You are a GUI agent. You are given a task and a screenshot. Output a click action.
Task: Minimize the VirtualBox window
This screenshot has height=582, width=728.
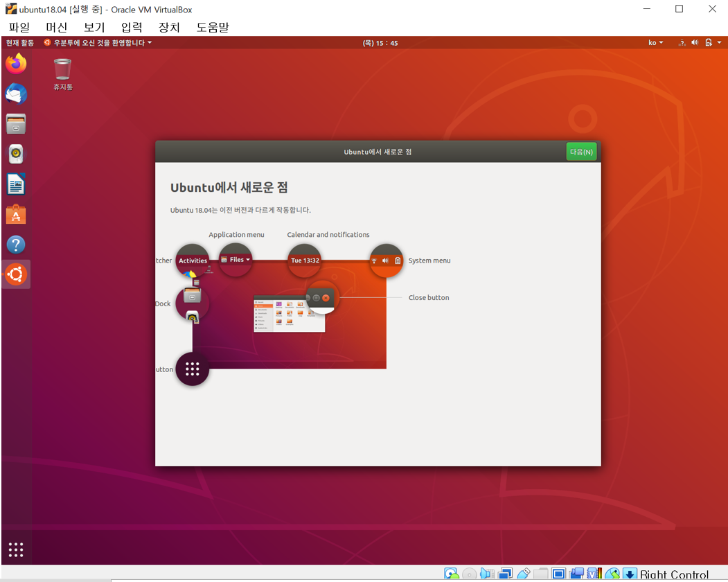(x=646, y=9)
